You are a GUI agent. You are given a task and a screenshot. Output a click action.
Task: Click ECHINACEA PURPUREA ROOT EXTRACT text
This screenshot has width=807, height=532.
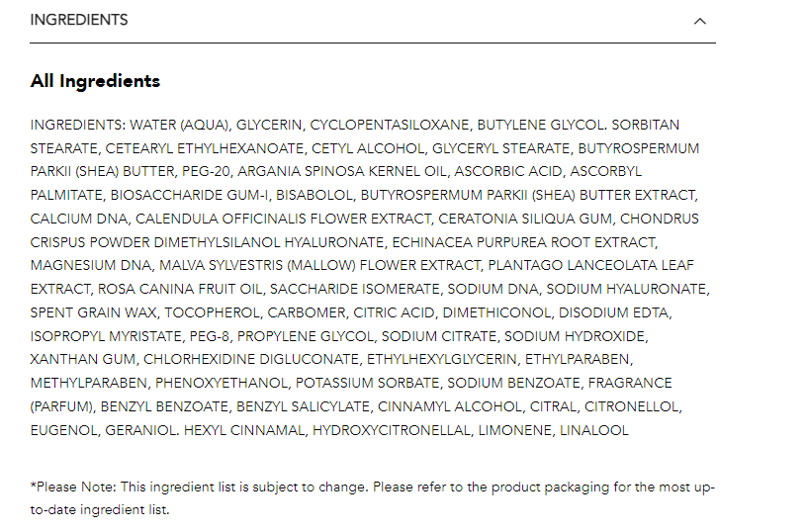[524, 242]
